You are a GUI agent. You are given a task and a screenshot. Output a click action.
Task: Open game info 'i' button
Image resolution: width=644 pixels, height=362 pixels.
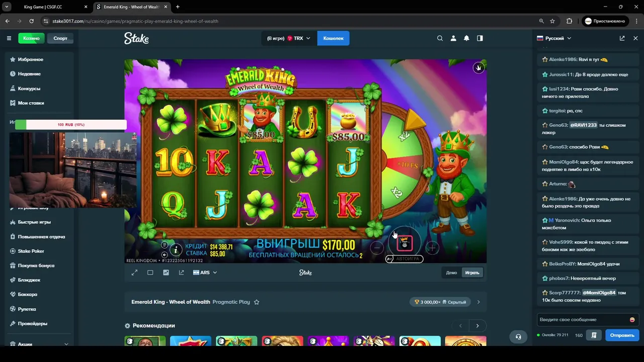pos(176,249)
